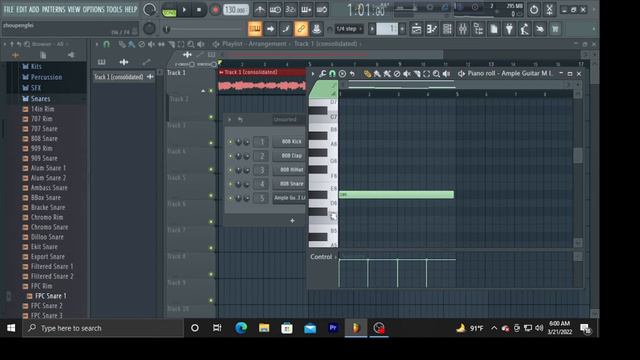Open the TOOLS menu
The height and width of the screenshot is (360, 640).
tap(114, 9)
